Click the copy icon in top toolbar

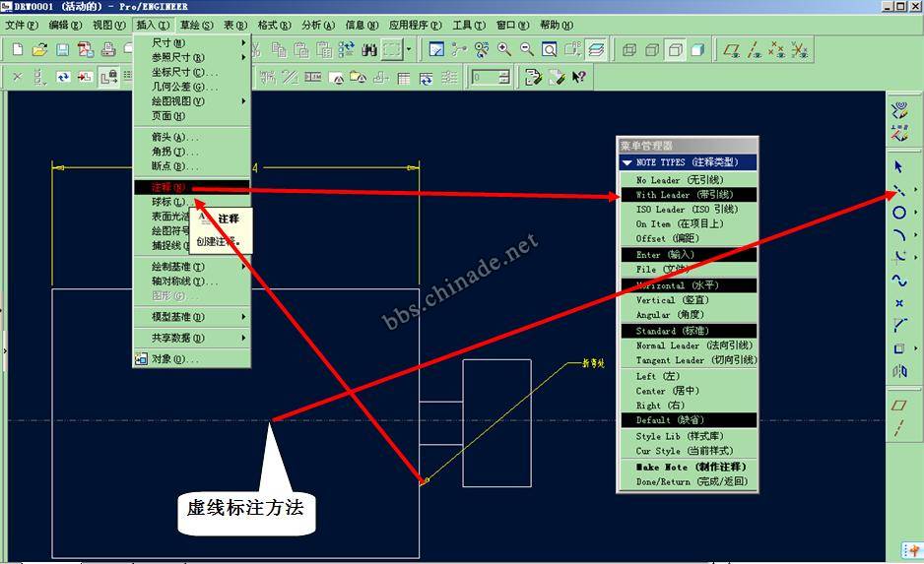point(279,49)
